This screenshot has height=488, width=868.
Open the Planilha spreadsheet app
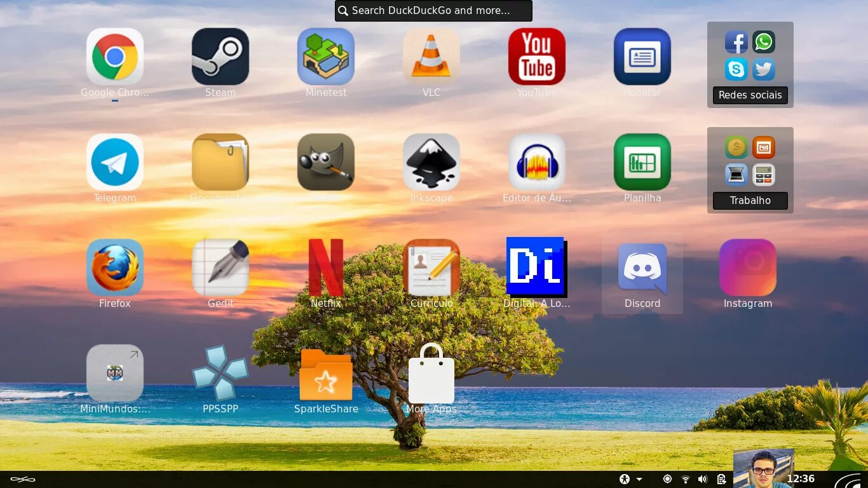click(x=642, y=162)
